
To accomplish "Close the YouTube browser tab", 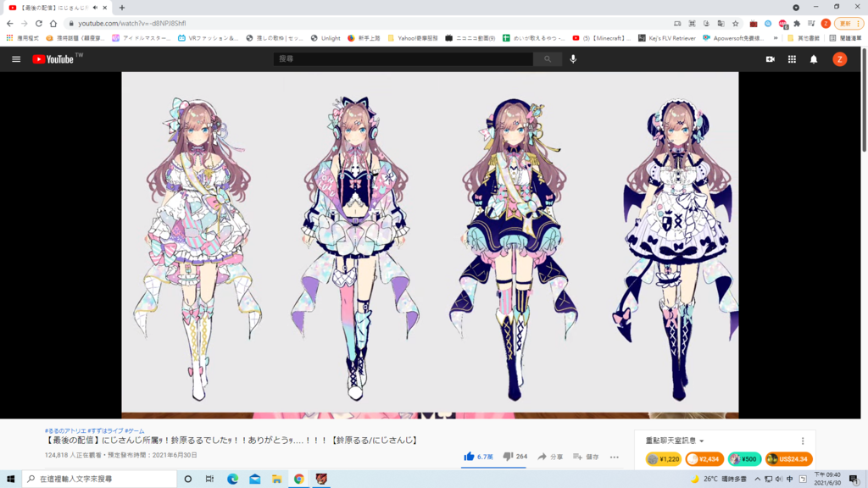I will (x=105, y=8).
